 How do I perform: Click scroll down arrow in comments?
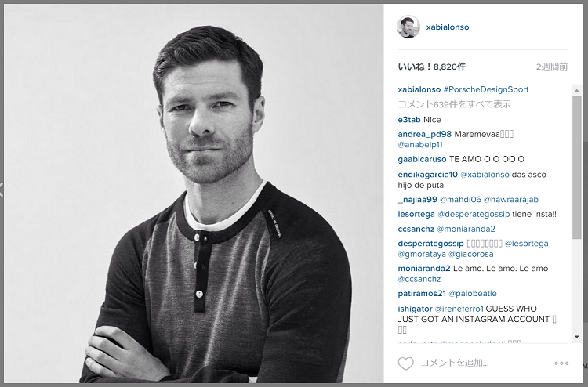(577, 337)
